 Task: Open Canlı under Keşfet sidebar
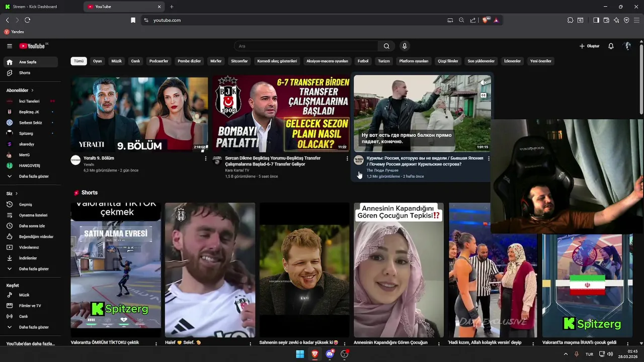tap(31, 316)
